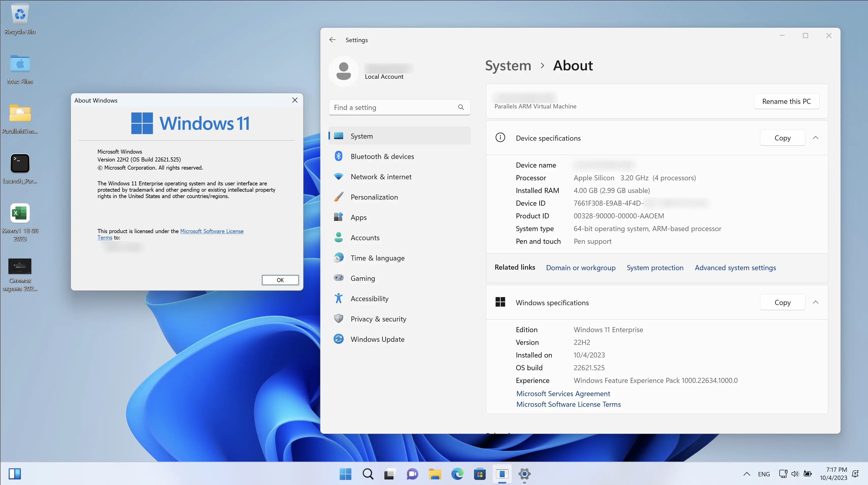868x485 pixels.
Task: Open File Explorer from the taskbar
Action: pyautogui.click(x=435, y=474)
